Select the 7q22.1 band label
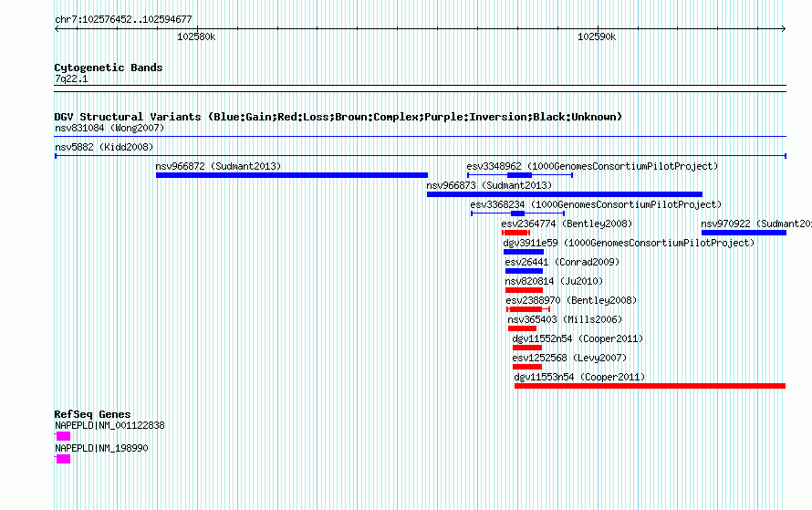Viewport: 812px width, 510px height. click(x=71, y=79)
